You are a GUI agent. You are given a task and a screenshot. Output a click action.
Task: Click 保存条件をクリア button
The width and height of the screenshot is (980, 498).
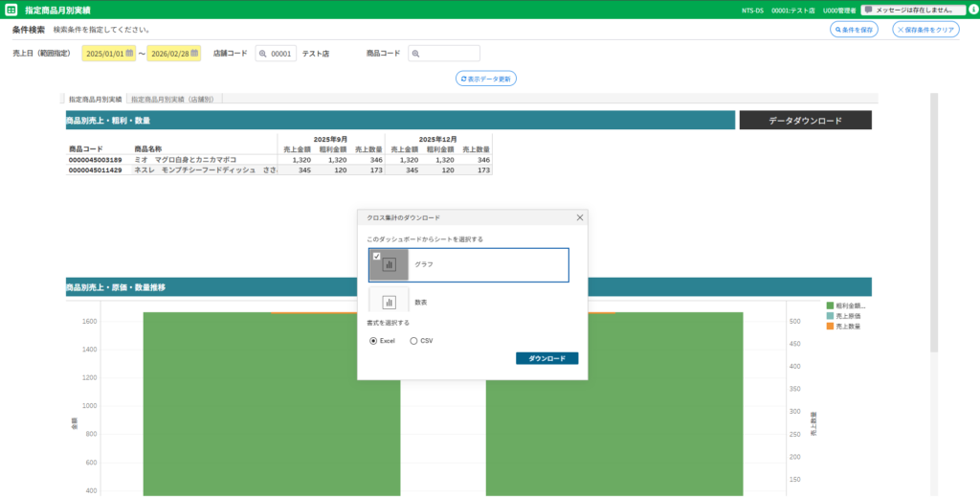(925, 30)
